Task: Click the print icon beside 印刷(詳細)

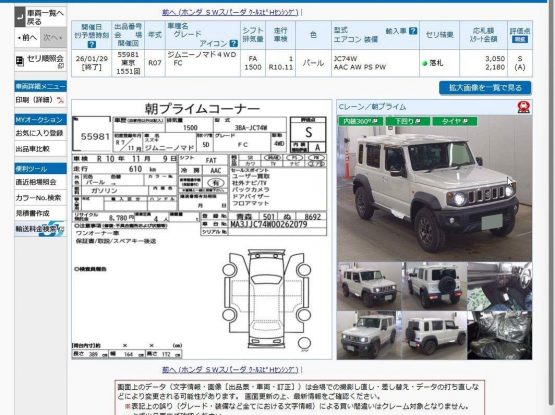Action: pyautogui.click(x=61, y=100)
